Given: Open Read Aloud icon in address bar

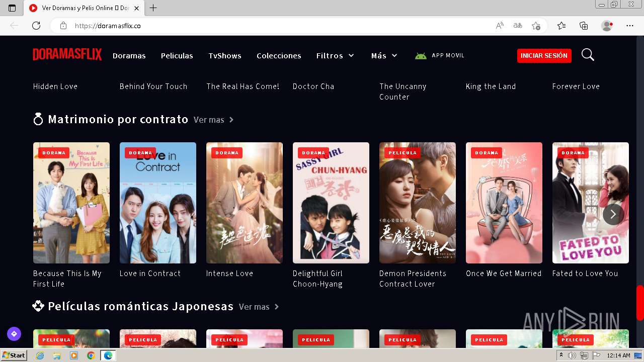Looking at the screenshot, I should 500,26.
